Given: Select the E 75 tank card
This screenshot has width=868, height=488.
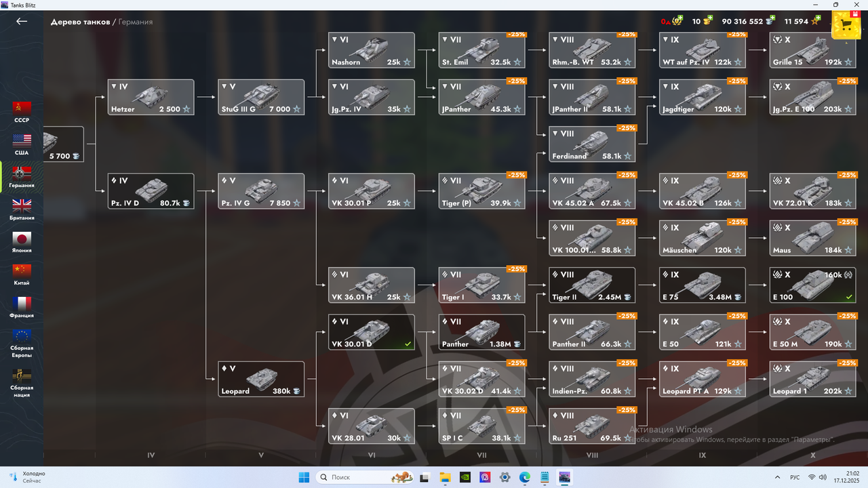Looking at the screenshot, I should [703, 285].
